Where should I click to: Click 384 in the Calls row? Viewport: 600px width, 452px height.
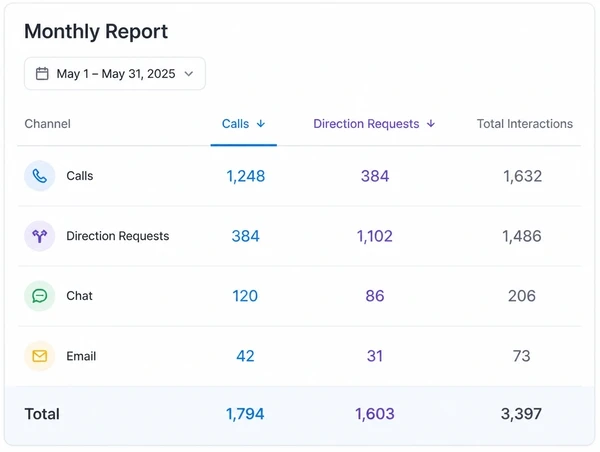tap(375, 176)
